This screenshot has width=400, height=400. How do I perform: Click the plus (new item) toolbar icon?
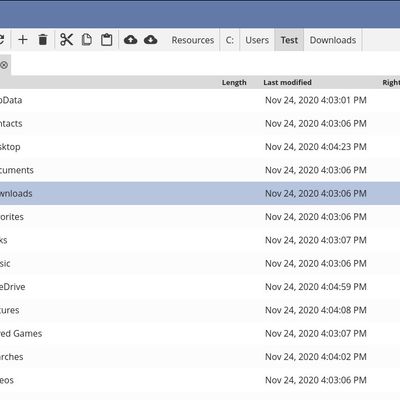[23, 40]
